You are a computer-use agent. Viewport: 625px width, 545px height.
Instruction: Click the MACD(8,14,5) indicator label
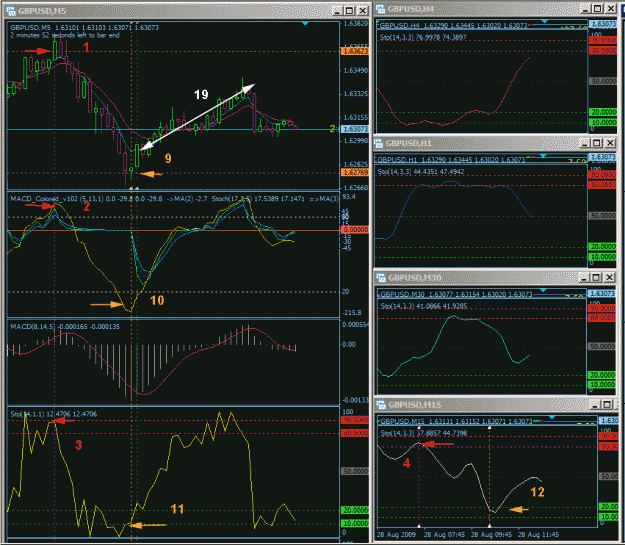point(65,327)
